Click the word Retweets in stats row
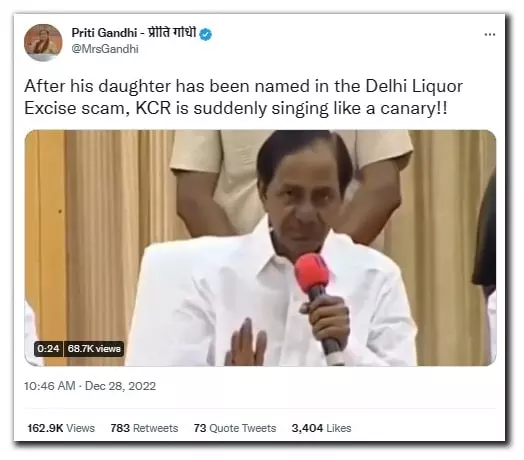Screen dimensions: 524x460 (155, 428)
